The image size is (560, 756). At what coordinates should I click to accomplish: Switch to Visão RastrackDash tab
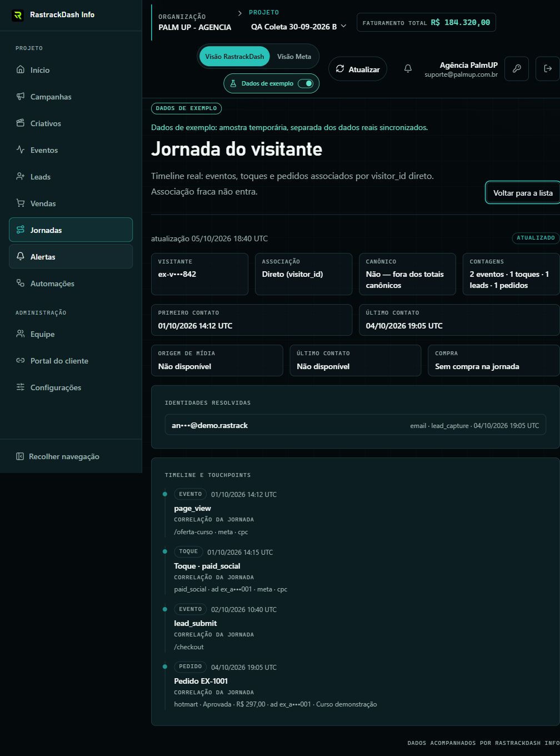click(234, 57)
